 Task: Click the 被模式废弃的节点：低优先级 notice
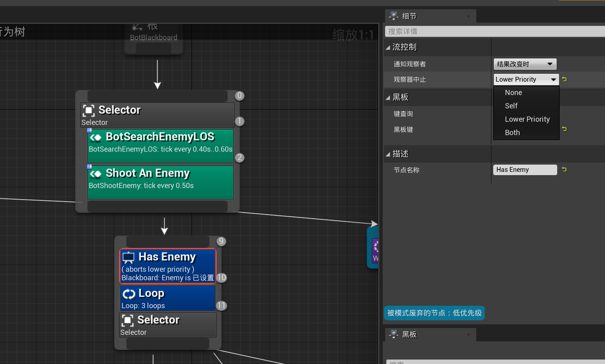point(434,313)
